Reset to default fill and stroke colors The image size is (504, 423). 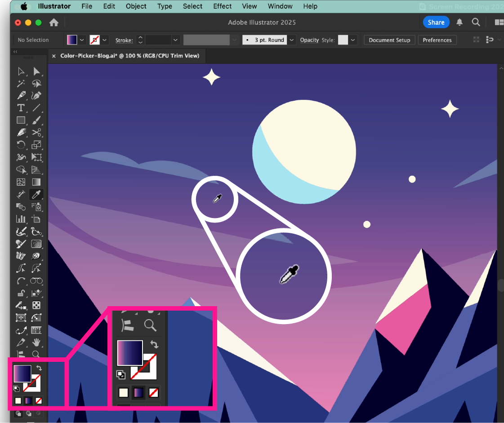pos(16,388)
